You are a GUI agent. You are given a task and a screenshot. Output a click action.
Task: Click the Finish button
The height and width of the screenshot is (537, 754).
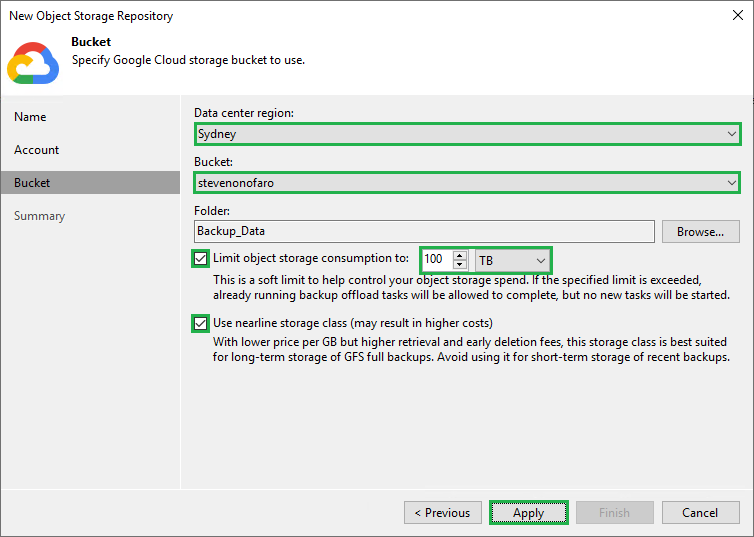[x=614, y=513]
